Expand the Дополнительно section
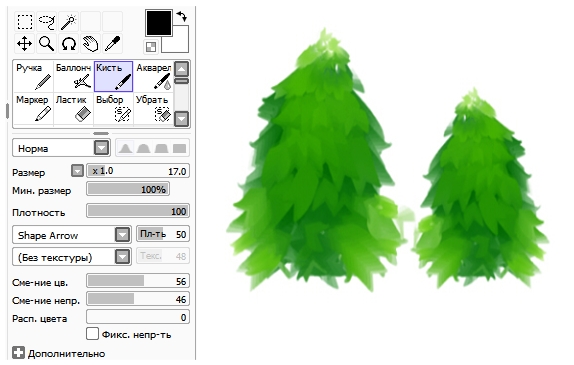Viewport: 574px width, 365px height. (59, 353)
